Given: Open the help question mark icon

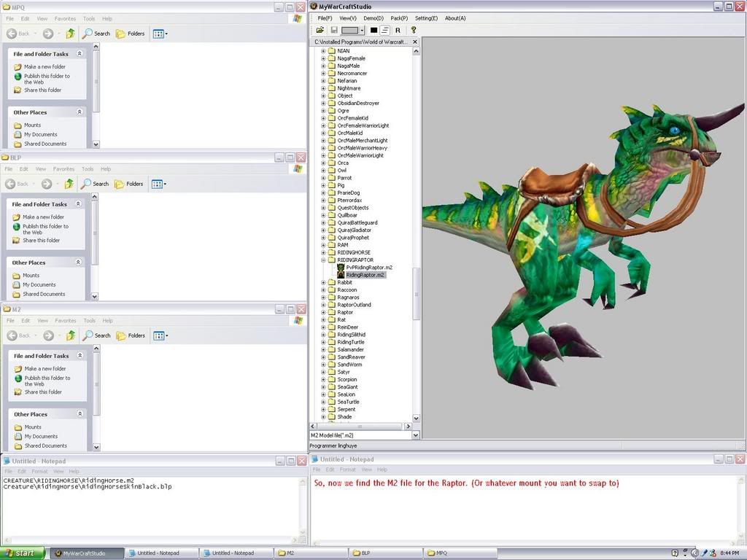Looking at the screenshot, I should pos(414,29).
